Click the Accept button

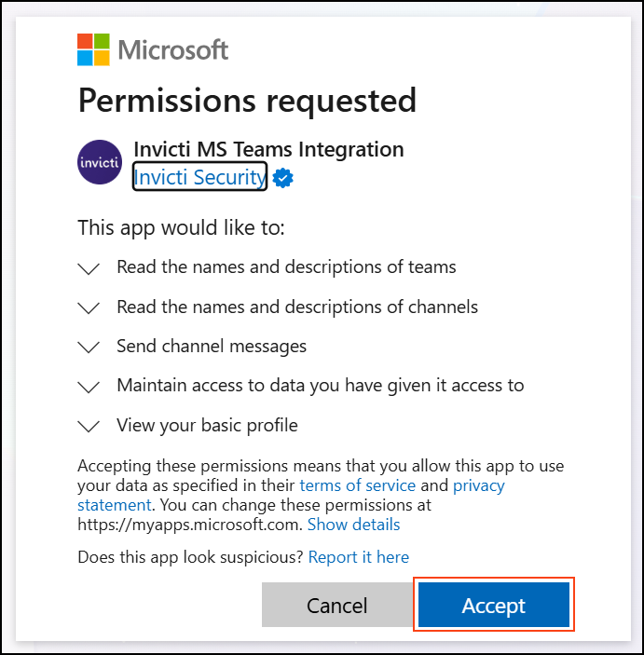tap(494, 605)
